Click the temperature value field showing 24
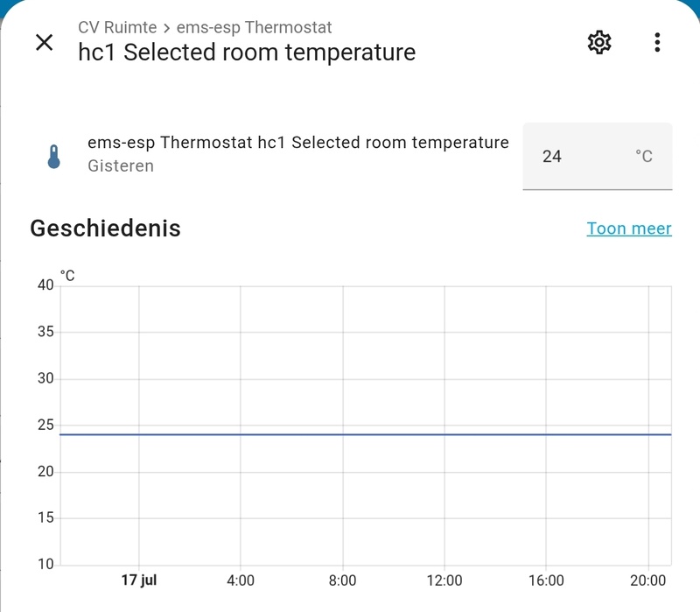This screenshot has height=612, width=700. click(x=577, y=157)
